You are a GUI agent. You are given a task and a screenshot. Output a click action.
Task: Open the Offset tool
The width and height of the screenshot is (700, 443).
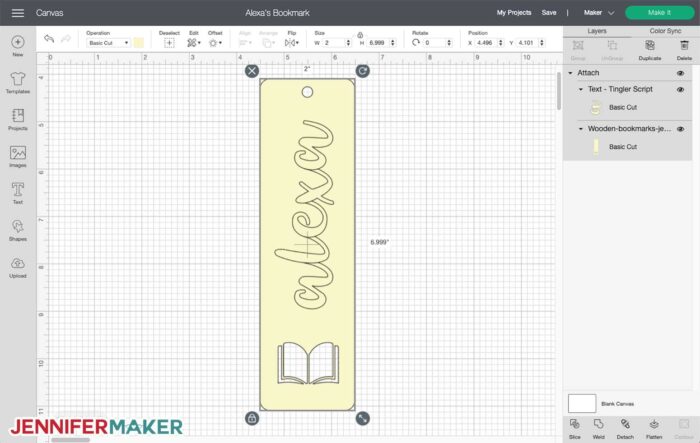215,43
